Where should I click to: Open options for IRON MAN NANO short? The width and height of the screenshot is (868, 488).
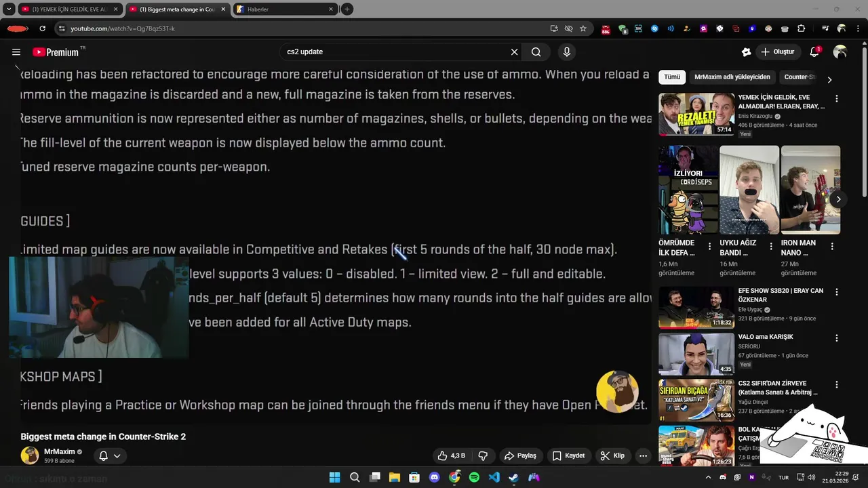pos(832,247)
